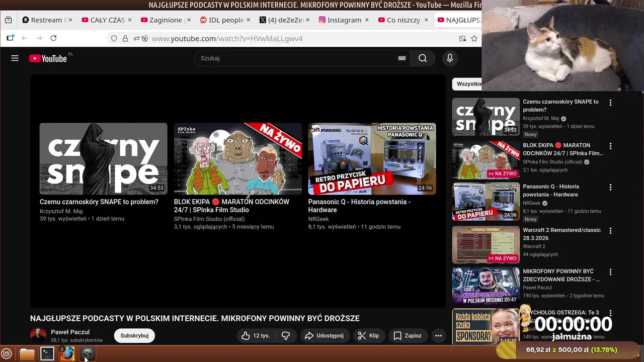Screen dimensions: 644x362
Task: Open the taskbar start menu icon
Action: (7, 354)
